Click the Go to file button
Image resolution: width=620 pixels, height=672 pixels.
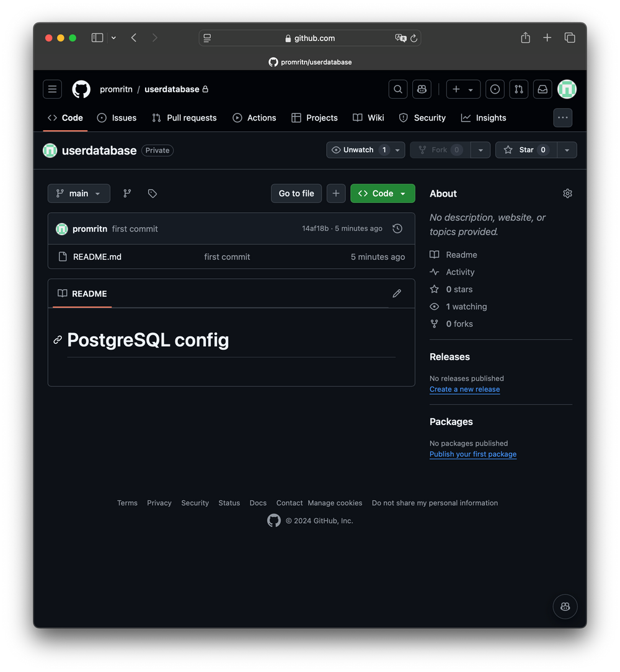(296, 194)
